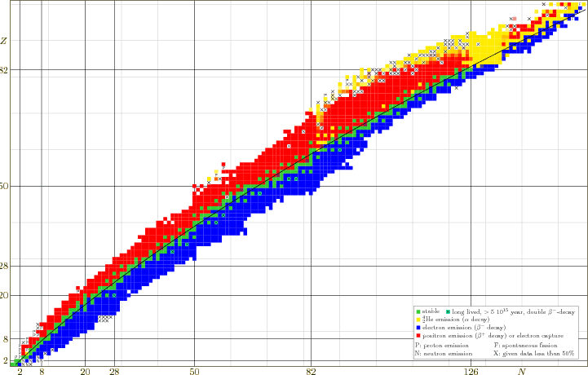Image resolution: width=588 pixels, height=375 pixels.
Task: Select the 'F: spontaneous fission' legend entry
Action: (x=525, y=346)
